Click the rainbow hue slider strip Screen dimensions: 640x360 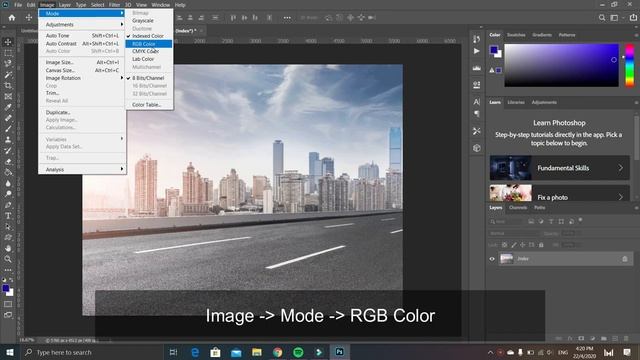630,65
